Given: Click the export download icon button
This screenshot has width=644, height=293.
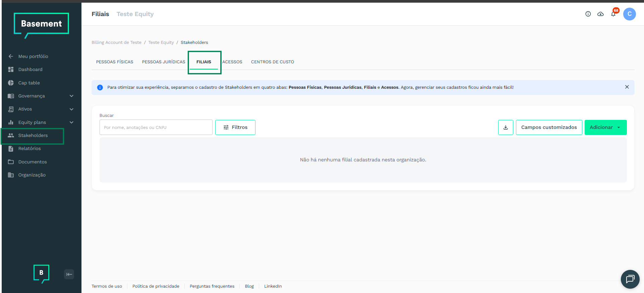Looking at the screenshot, I should tap(506, 128).
